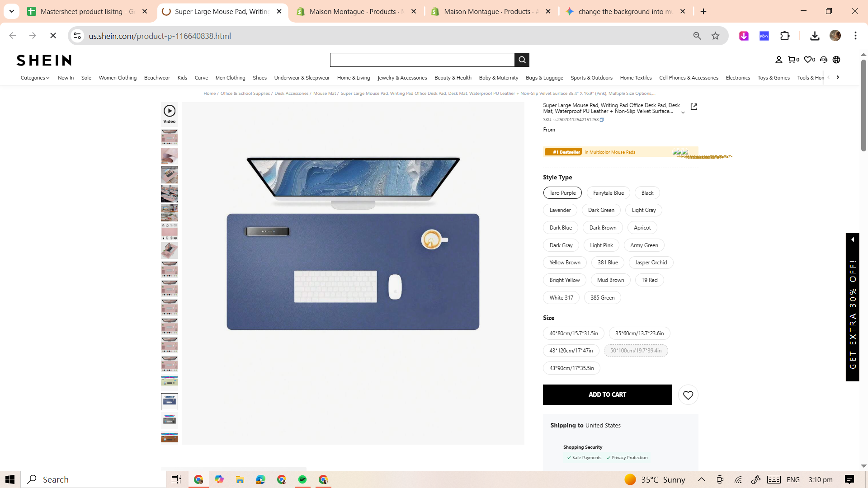Select size 35*60cm/13.7*23.6in
Screen dimensions: 868x488
pos(640,333)
